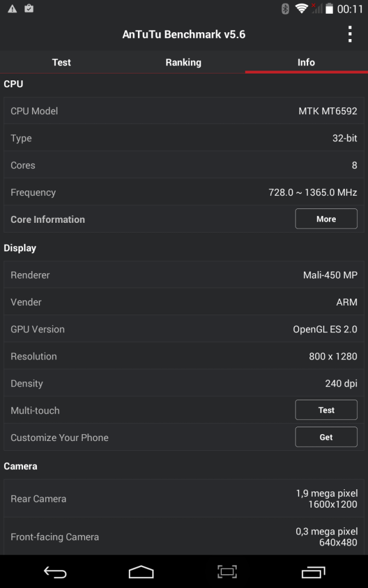Tap the Resolution row
The image size is (368, 588).
(x=184, y=356)
